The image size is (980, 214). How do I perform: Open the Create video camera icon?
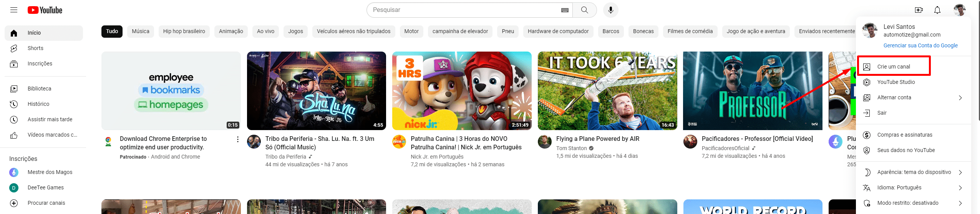tap(919, 10)
